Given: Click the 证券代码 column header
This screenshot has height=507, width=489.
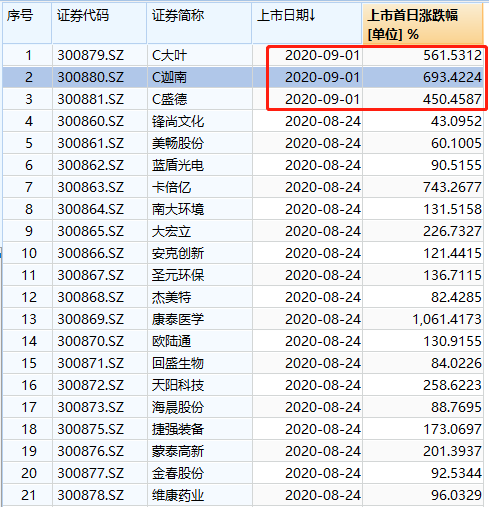Looking at the screenshot, I should click(99, 23).
